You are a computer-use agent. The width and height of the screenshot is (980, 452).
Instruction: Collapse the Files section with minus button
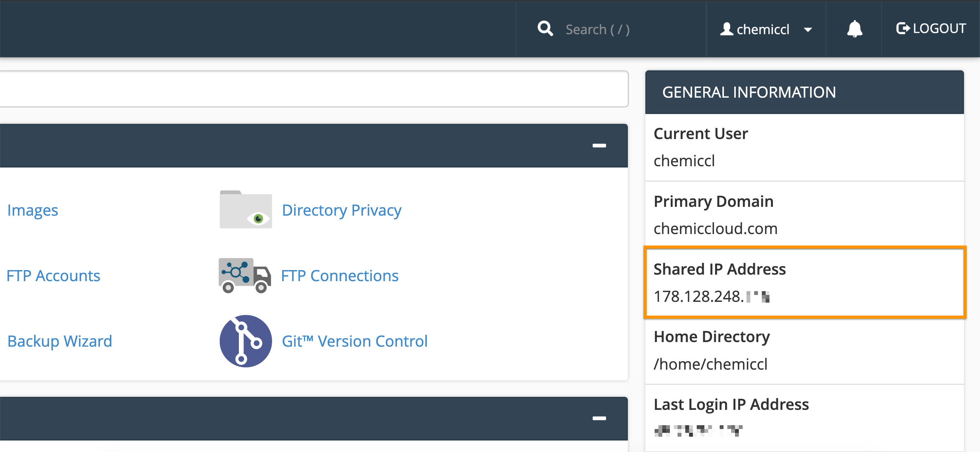(599, 146)
